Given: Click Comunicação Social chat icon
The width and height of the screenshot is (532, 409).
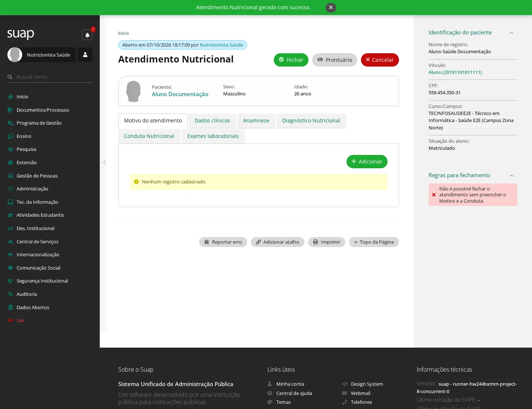Looking at the screenshot, I should (10, 268).
